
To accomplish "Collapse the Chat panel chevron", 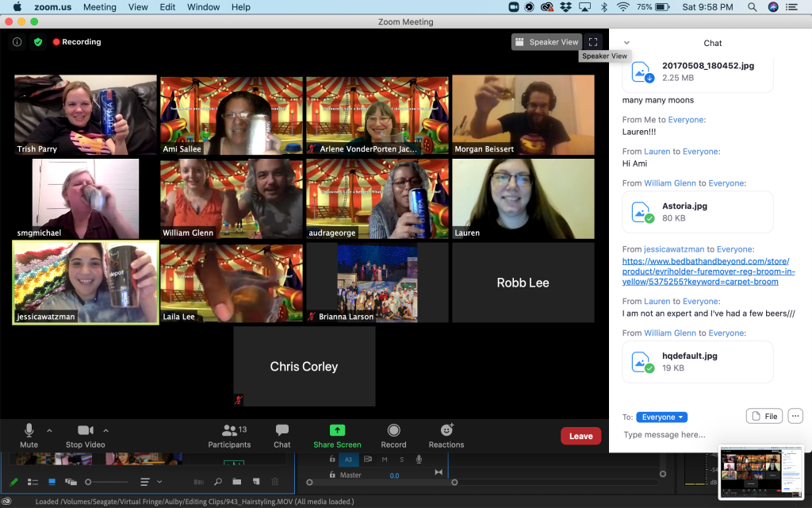I will (626, 43).
